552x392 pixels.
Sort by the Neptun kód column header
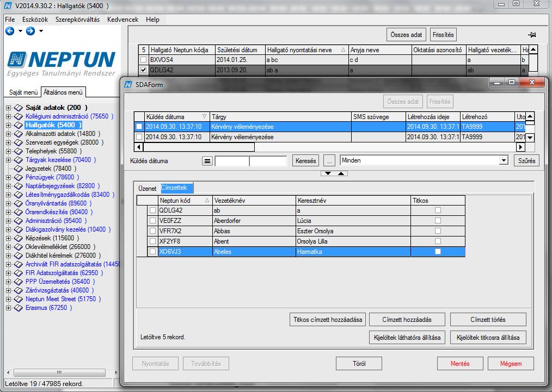point(185,201)
